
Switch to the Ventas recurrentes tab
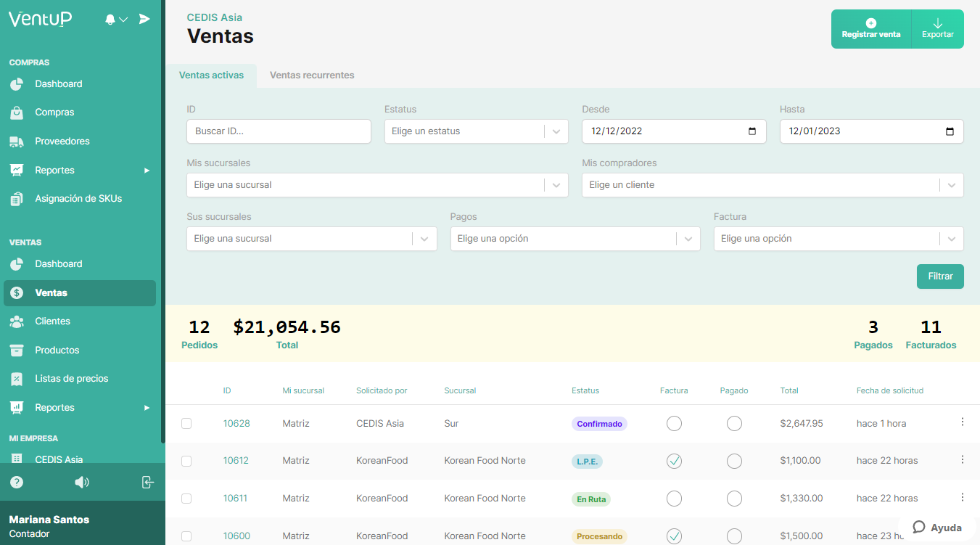pyautogui.click(x=311, y=75)
